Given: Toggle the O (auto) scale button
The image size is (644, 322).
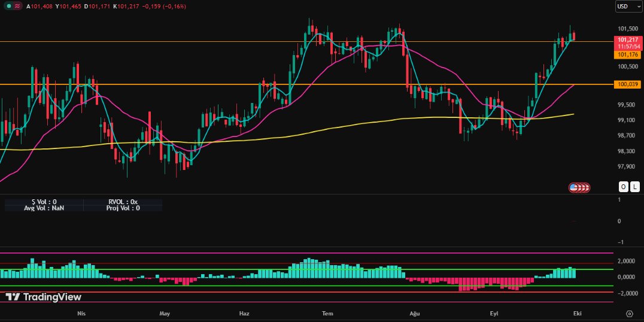Looking at the screenshot, I should tap(624, 187).
